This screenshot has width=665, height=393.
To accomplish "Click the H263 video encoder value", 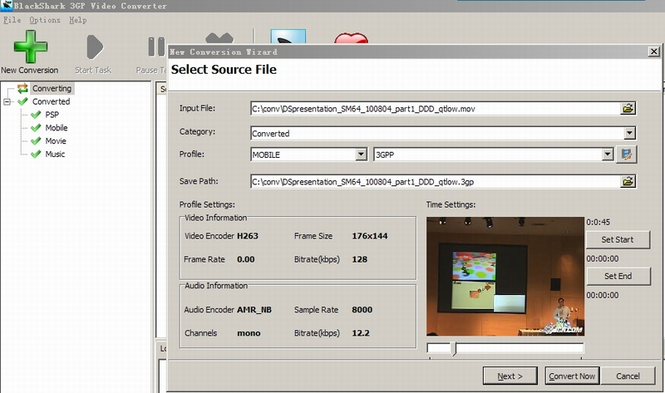I will (x=248, y=236).
